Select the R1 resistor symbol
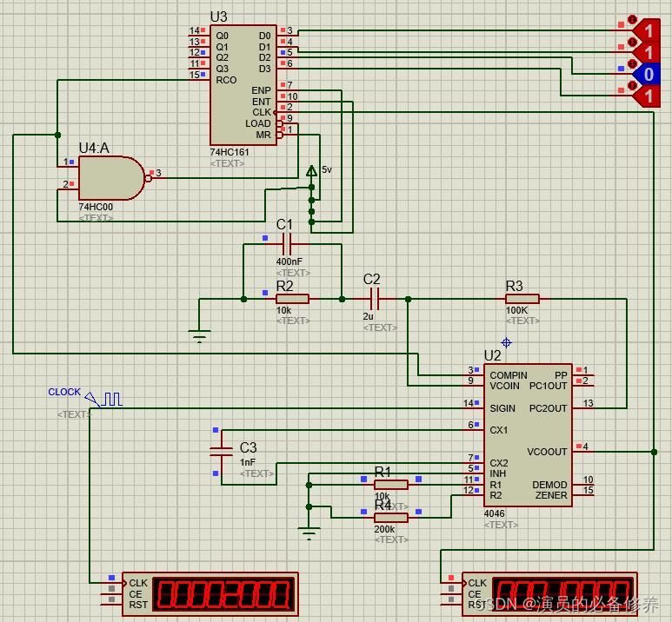The width and height of the screenshot is (672, 622). (391, 485)
